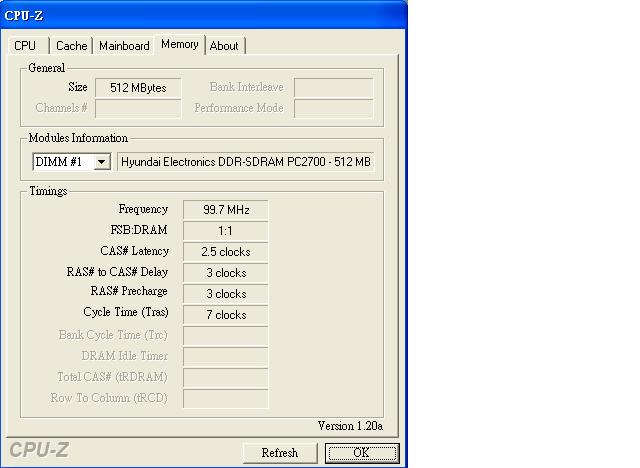Image resolution: width=640 pixels, height=468 pixels.
Task: Go to the Mainboard tab
Action: click(124, 46)
